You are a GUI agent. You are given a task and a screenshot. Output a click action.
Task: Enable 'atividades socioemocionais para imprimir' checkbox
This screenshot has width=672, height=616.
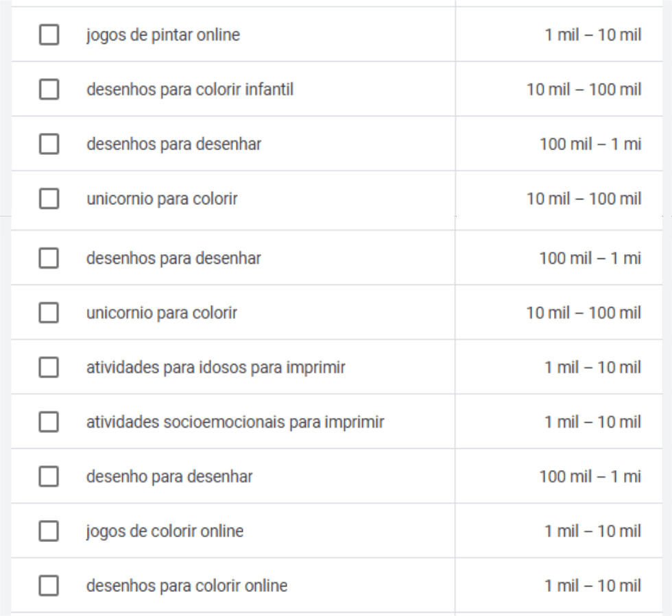(48, 422)
